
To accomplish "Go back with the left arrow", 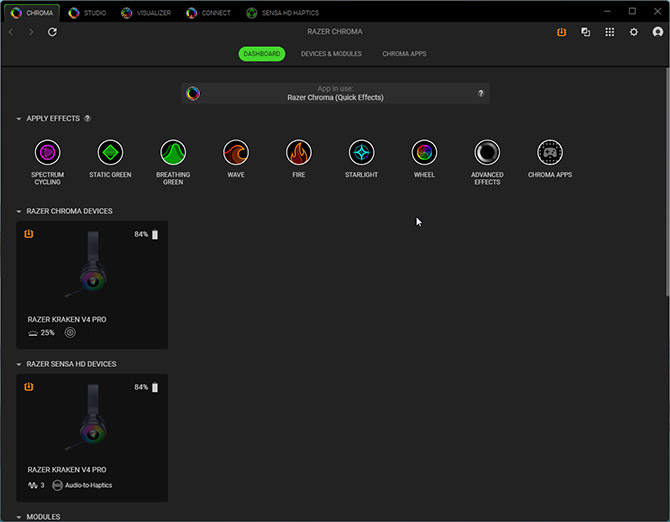I will tap(11, 32).
